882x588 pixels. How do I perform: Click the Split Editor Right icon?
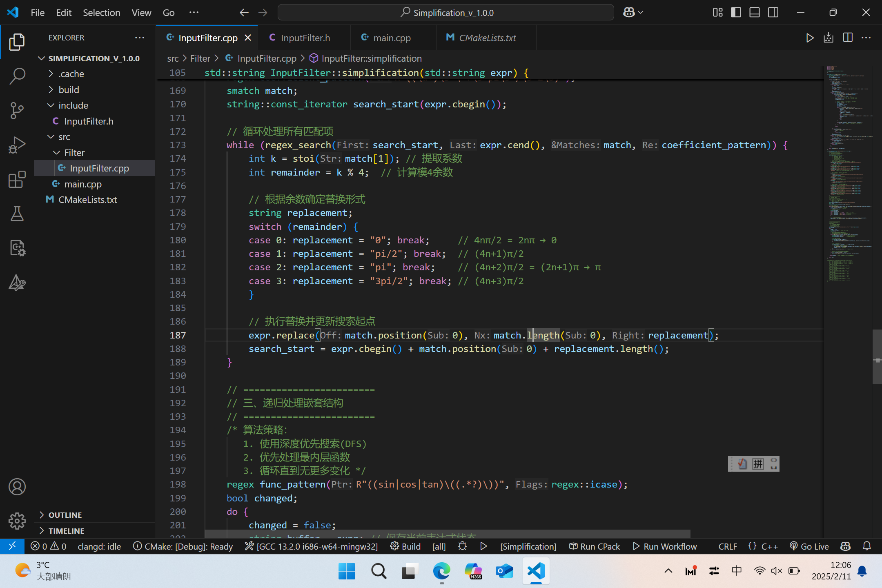pos(848,38)
